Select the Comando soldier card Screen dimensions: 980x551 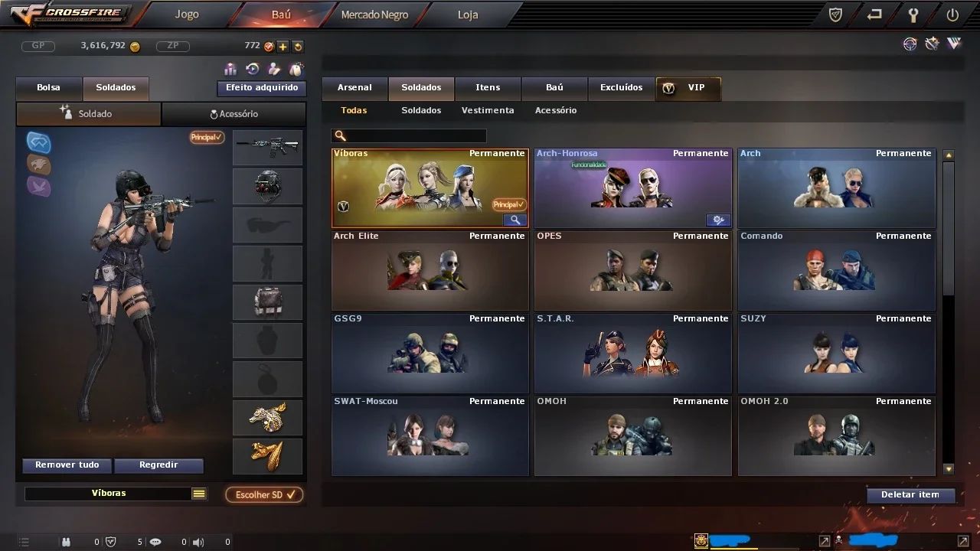[837, 270]
